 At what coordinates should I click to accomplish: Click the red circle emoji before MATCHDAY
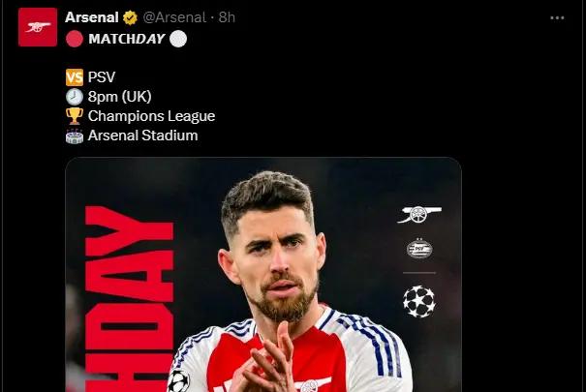pos(74,39)
